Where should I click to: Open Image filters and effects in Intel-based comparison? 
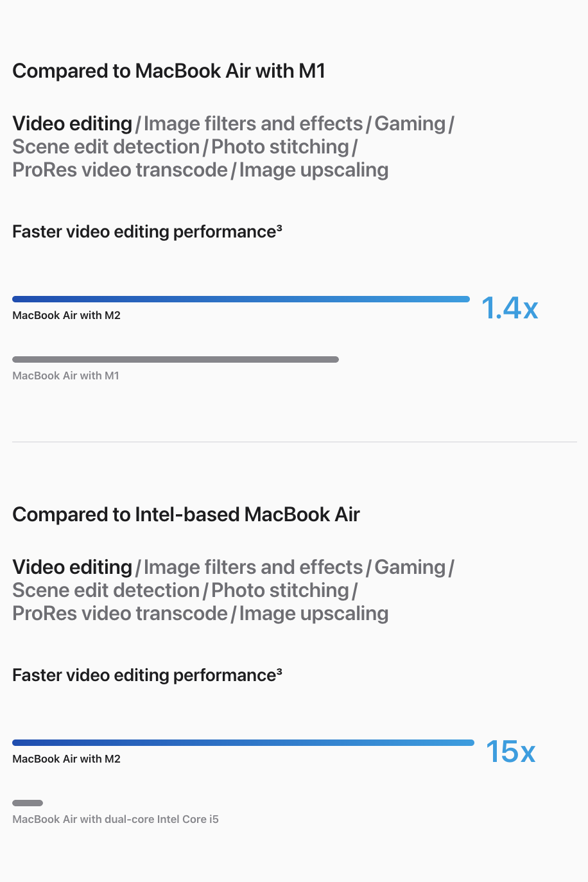tap(253, 567)
